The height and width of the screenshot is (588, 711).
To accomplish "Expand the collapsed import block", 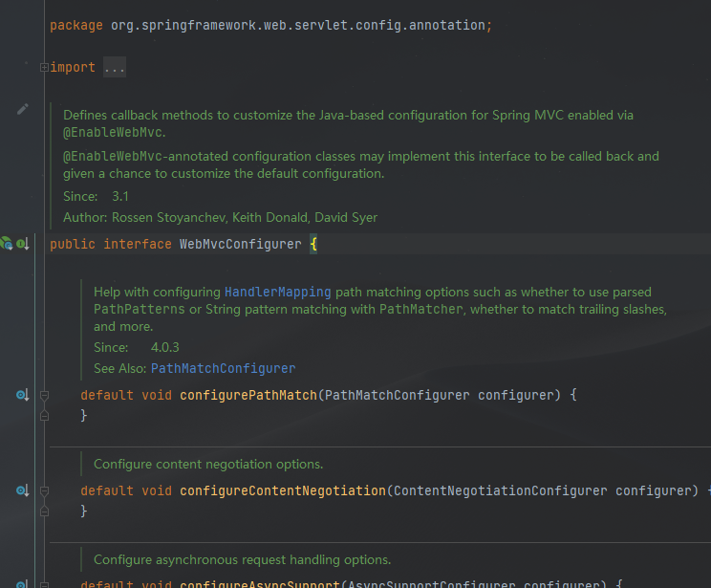I will 44,67.
